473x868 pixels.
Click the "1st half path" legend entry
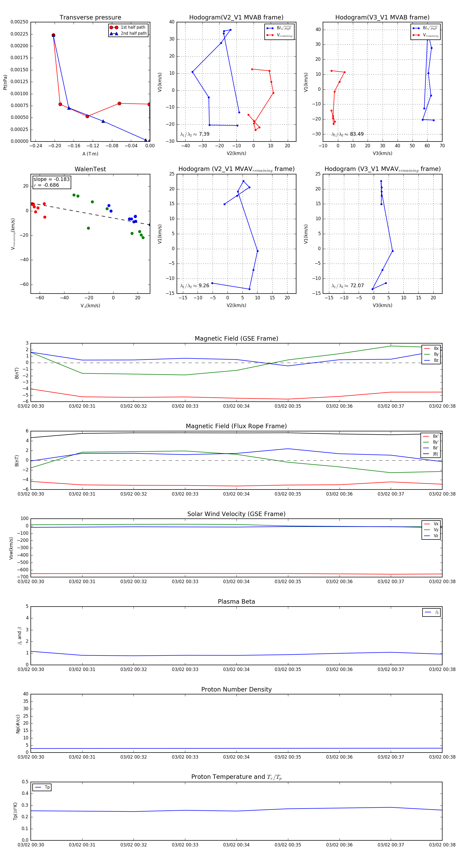128,27
